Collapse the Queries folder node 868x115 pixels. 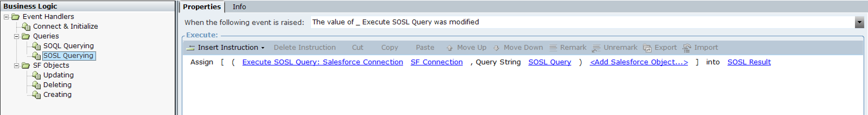[x=16, y=36]
